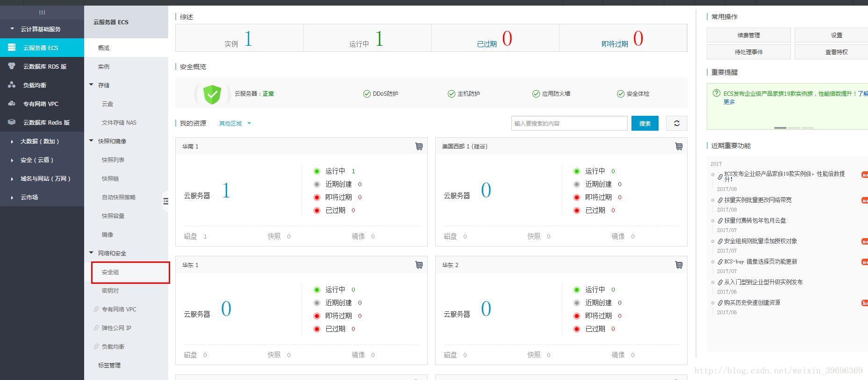Open news item 从入门型到企业型升级实例发布

763,282
